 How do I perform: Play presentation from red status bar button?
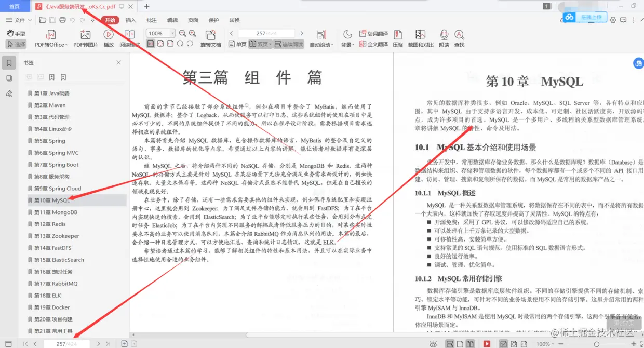pos(487,344)
